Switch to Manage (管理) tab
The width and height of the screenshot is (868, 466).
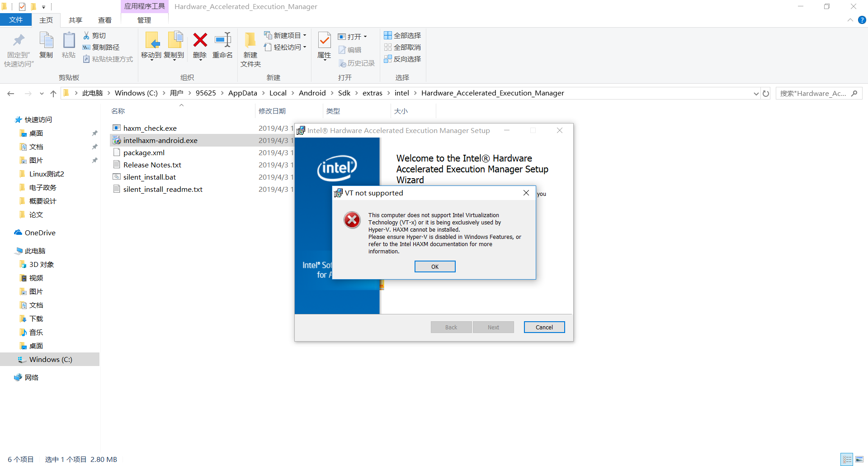(x=144, y=20)
